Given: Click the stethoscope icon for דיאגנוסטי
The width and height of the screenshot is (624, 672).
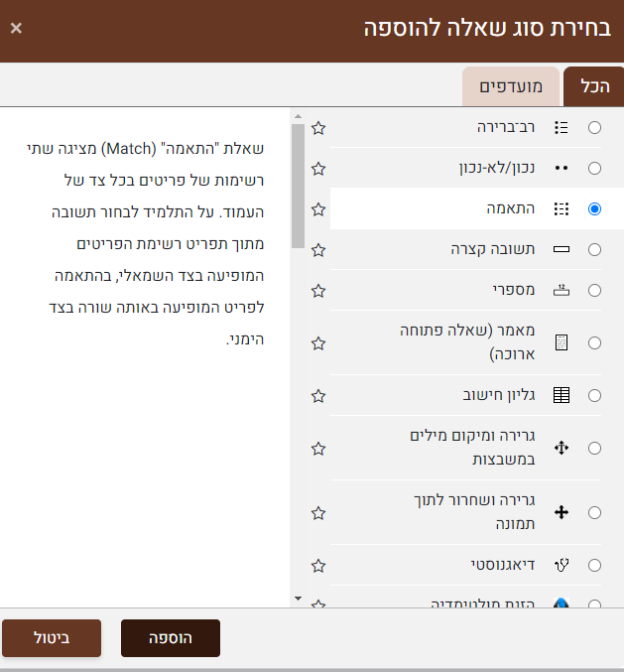Looking at the screenshot, I should click(562, 566).
